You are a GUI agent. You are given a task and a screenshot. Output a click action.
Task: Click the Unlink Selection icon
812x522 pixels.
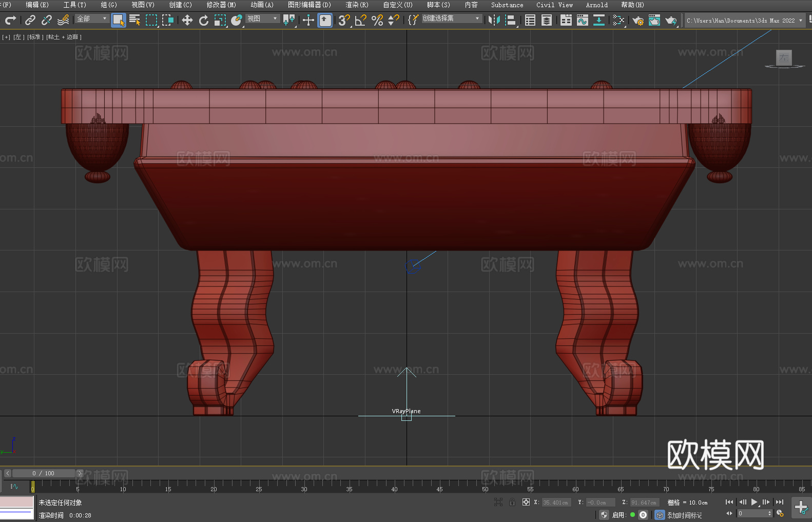pyautogui.click(x=47, y=20)
